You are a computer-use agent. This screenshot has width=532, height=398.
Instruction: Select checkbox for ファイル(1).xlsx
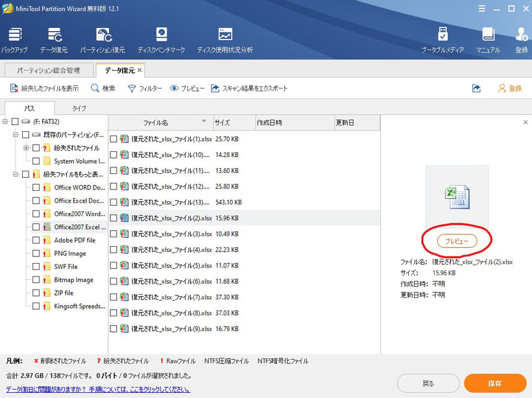(114, 139)
